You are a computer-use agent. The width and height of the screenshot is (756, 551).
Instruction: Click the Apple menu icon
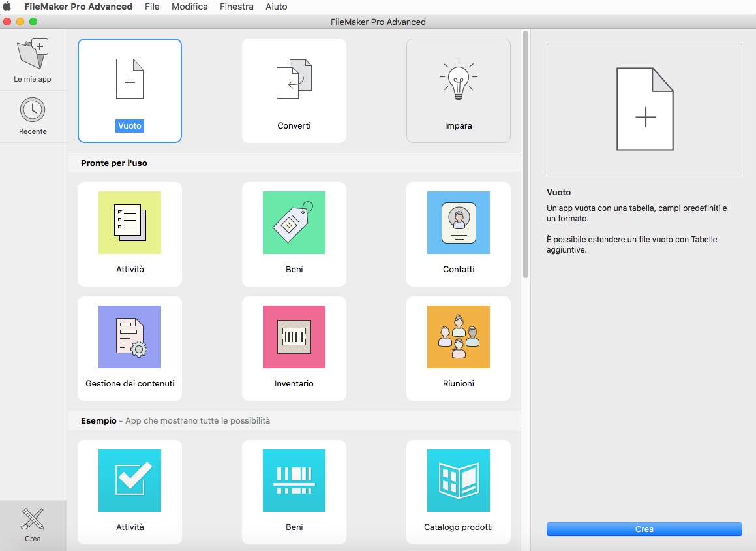pos(7,7)
